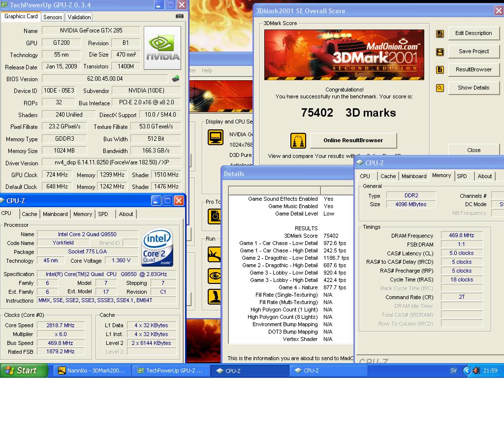Click the Windows flag Start logo

pos(10,371)
